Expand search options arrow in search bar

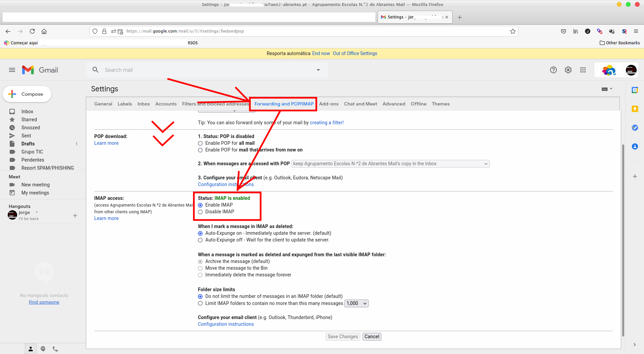pos(318,70)
